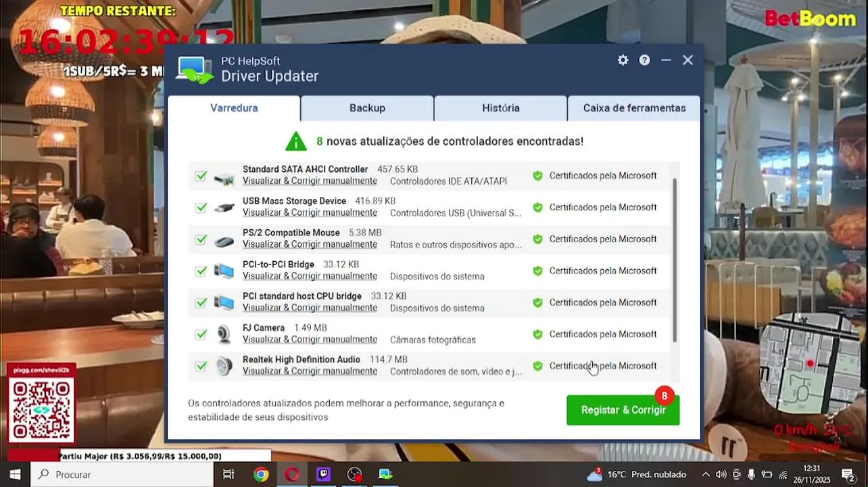868x487 pixels.
Task: Click the 'Standard SATA AHCI Controller' device name
Action: (x=306, y=170)
